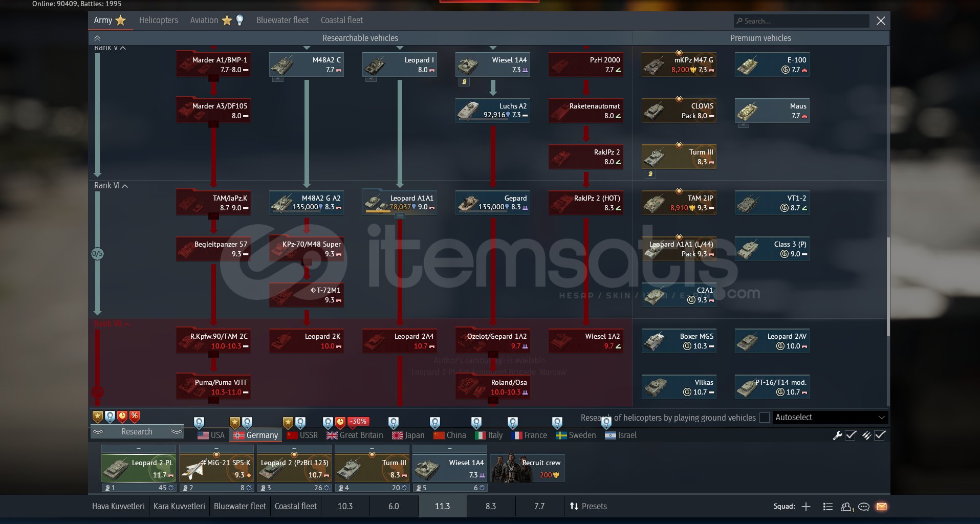Select the Great Britain nation tab
Image resolution: width=980 pixels, height=524 pixels.
coord(355,435)
